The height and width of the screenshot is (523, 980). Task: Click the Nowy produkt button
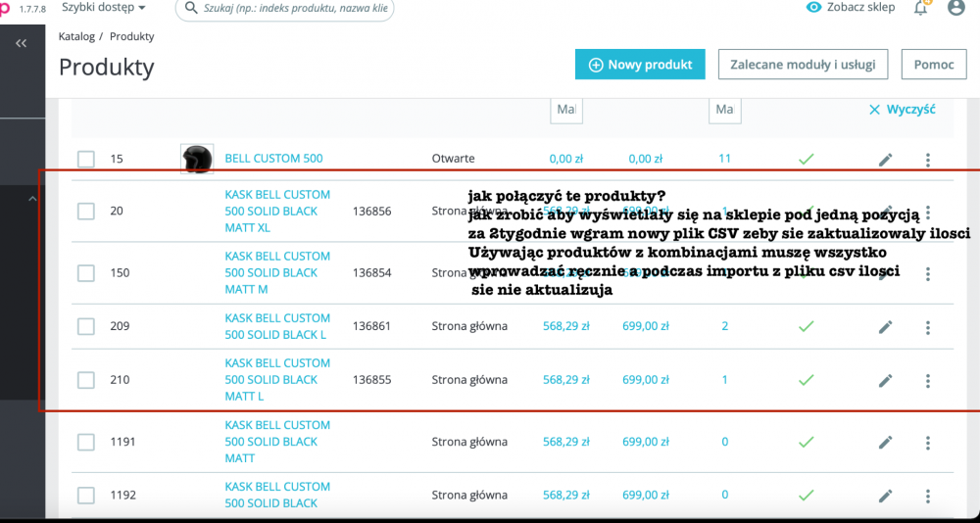[x=640, y=65]
